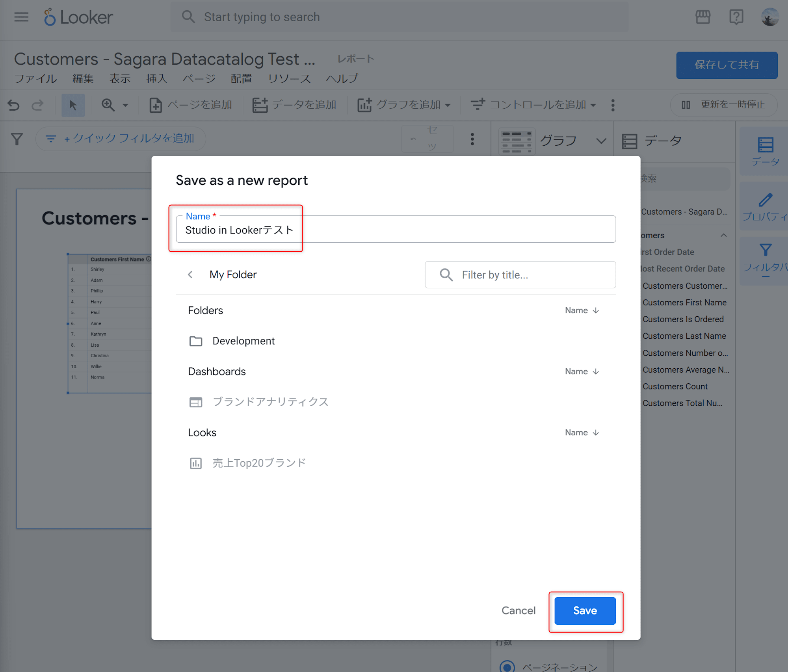
Task: Click Shirley in the report table
Action: point(97,269)
